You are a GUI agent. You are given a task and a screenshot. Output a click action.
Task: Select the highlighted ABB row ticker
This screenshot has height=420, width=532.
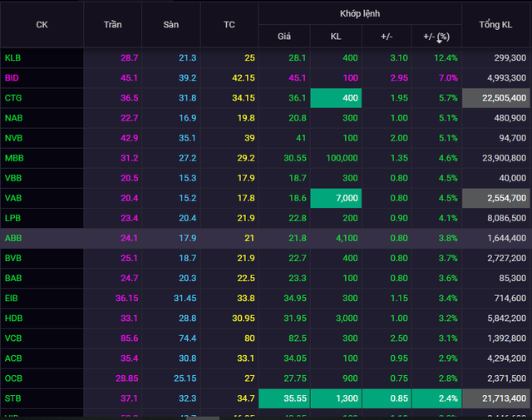[13, 238]
